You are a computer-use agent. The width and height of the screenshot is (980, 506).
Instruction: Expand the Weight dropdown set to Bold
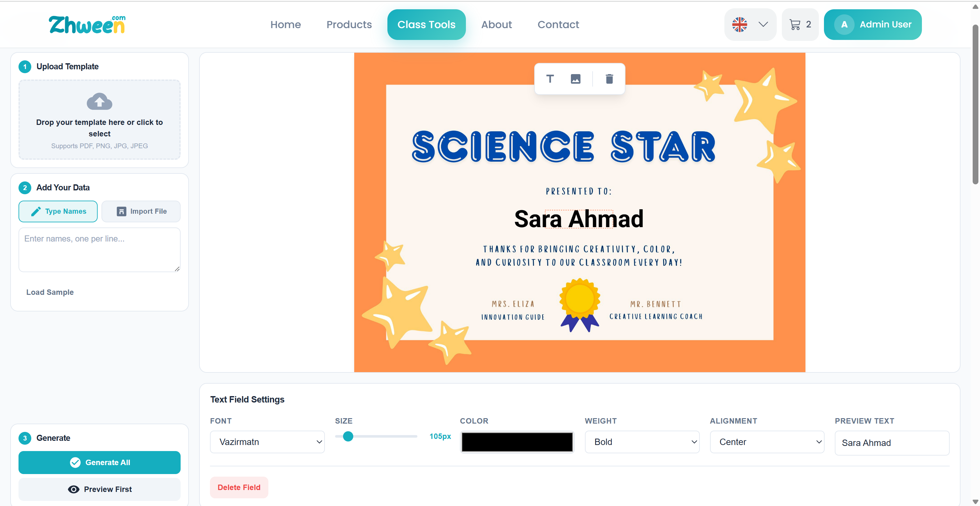[642, 442]
